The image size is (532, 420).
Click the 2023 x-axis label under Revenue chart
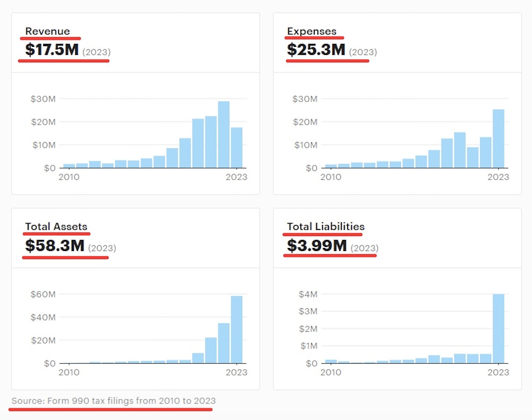click(236, 177)
